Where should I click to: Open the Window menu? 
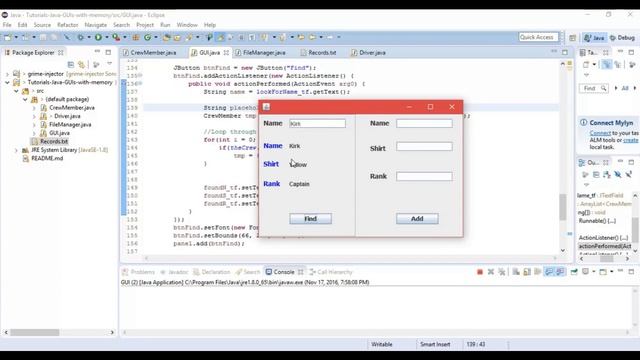[x=187, y=25]
